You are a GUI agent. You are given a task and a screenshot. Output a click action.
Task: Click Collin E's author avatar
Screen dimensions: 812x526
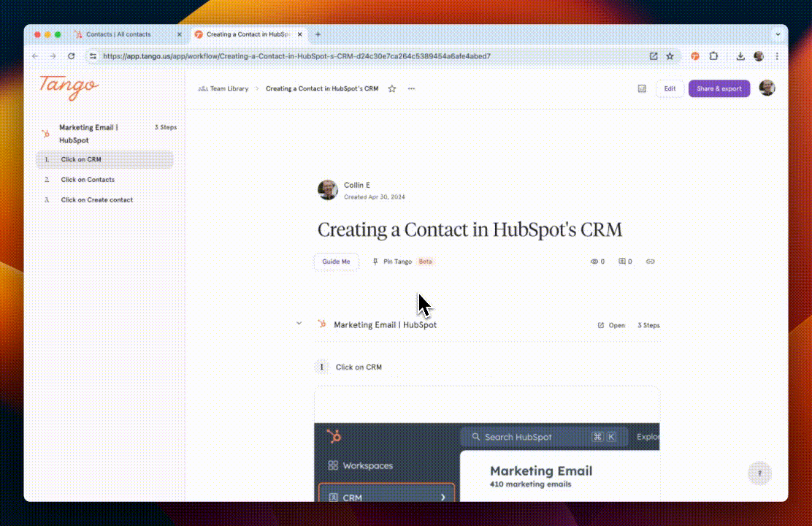click(x=328, y=190)
